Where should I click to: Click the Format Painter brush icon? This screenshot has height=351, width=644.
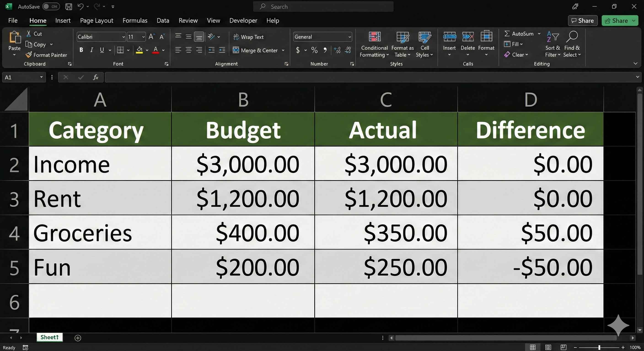[x=29, y=55]
